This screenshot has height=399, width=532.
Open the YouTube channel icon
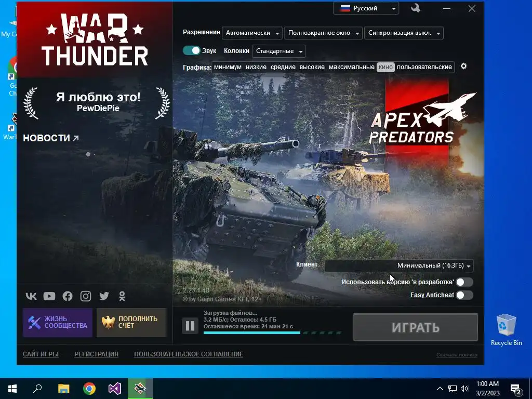(x=49, y=296)
